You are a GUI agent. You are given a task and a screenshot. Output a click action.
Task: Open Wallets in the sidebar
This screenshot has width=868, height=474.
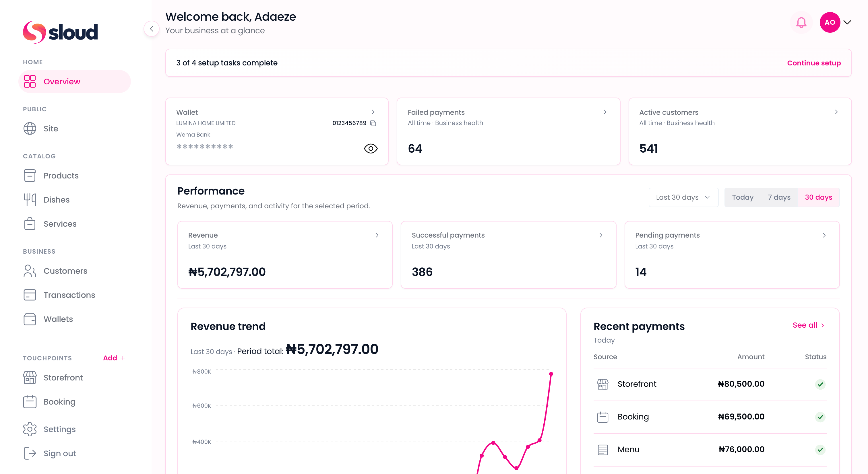(x=58, y=319)
